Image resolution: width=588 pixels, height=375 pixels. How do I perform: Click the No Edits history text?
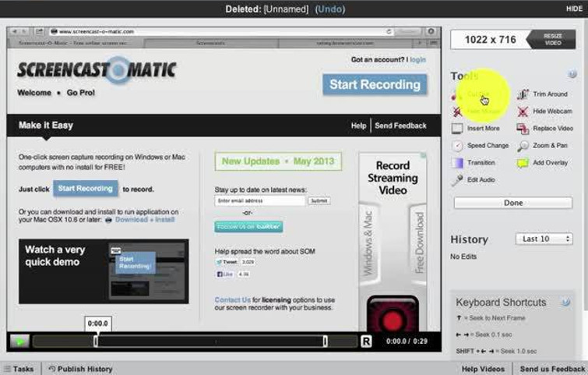[463, 256]
